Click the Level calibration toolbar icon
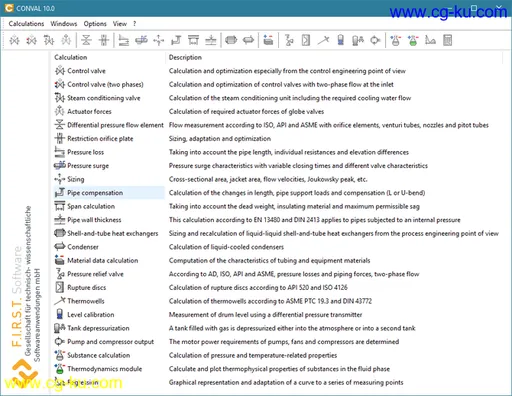Image resolution: width=512 pixels, height=396 pixels. click(x=341, y=40)
